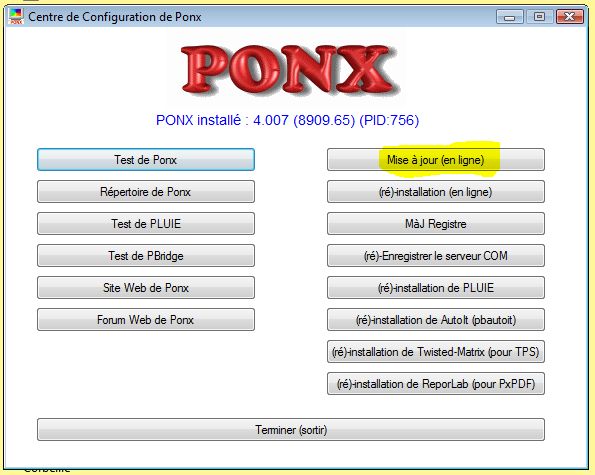This screenshot has height=475, width=595.
Task: Minimize the Centre de Configuration window
Action: (x=510, y=17)
